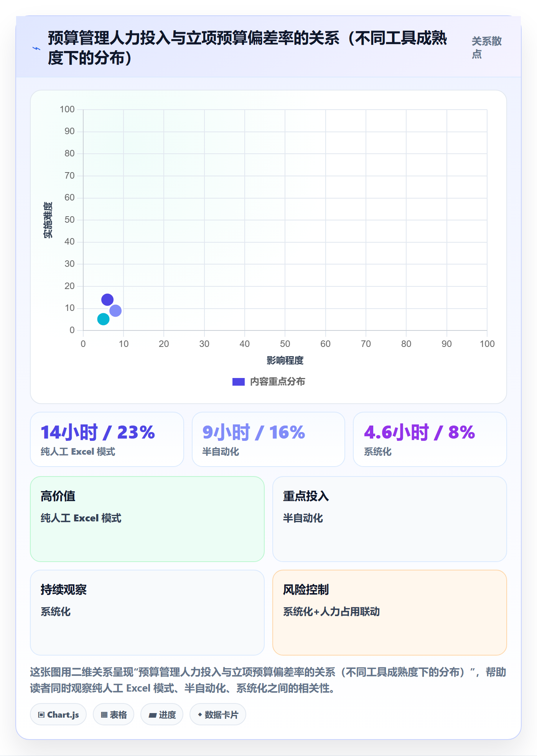The image size is (537, 756).
Task: Select the 风险控制 quadrant card
Action: [x=390, y=613]
